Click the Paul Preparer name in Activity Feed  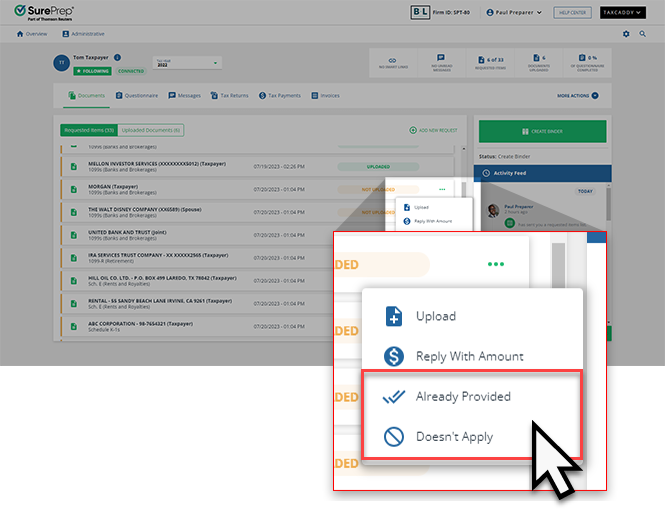[519, 207]
